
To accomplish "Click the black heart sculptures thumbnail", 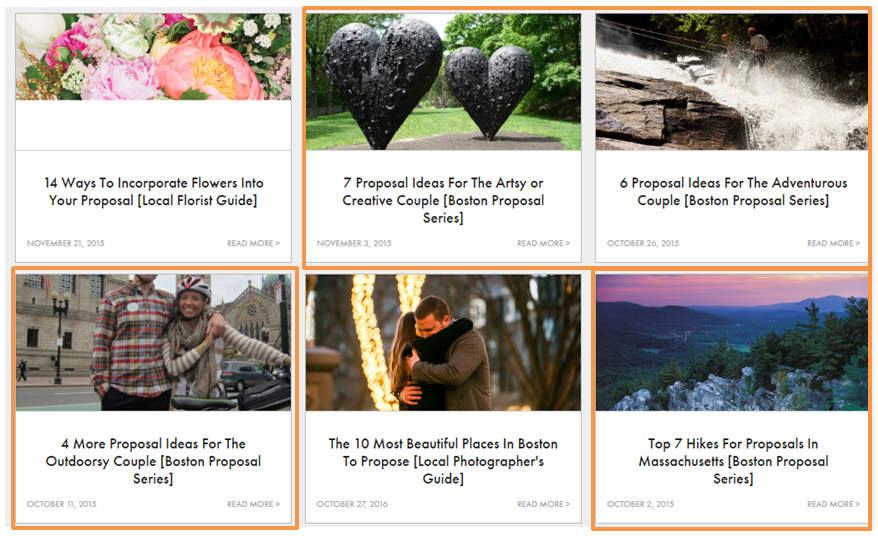I will pos(443,82).
